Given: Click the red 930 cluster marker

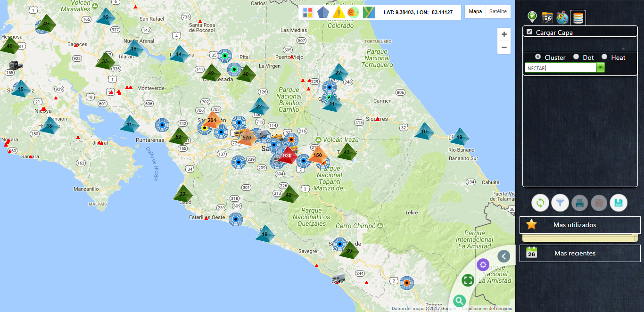Looking at the screenshot, I should click(287, 155).
